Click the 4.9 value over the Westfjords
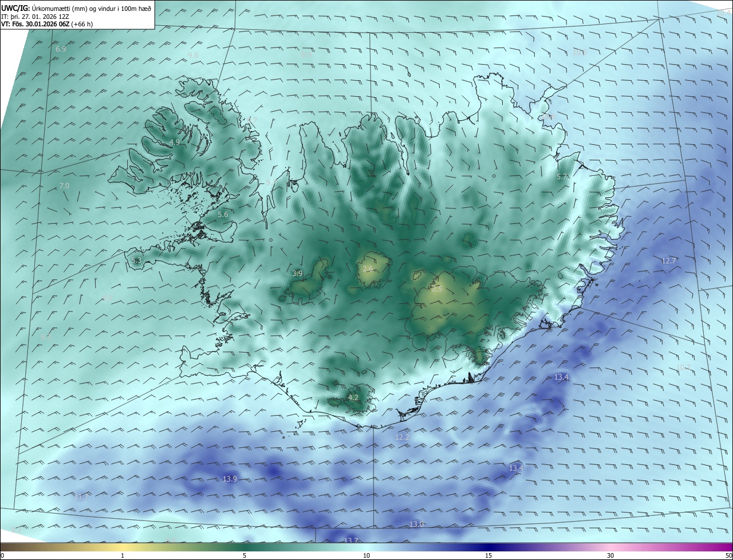Screen dimensions: 733x560 point(175,142)
